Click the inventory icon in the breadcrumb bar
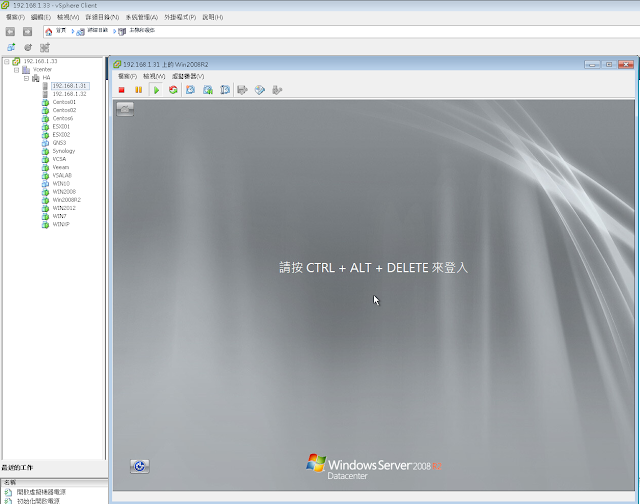Screen dimensions: 640x504 coord(80,31)
